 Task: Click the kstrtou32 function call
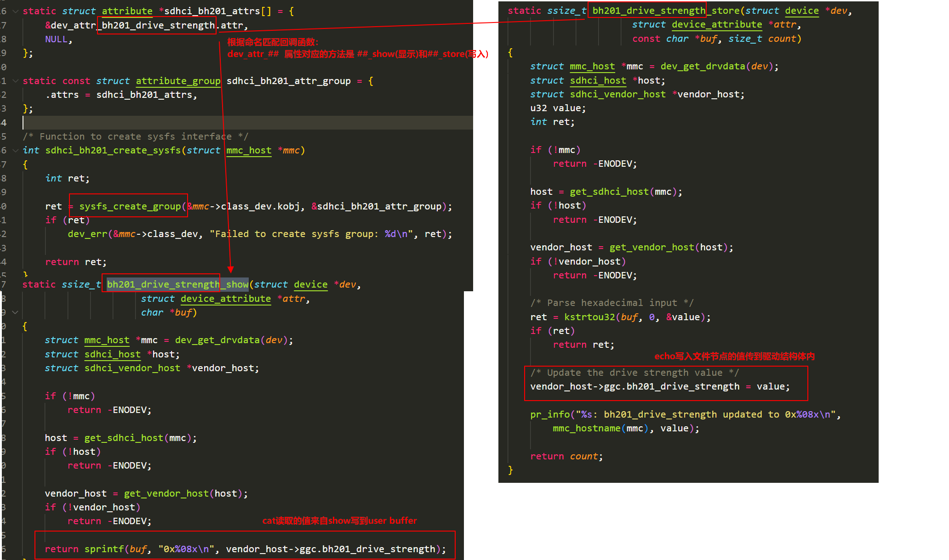click(x=589, y=317)
